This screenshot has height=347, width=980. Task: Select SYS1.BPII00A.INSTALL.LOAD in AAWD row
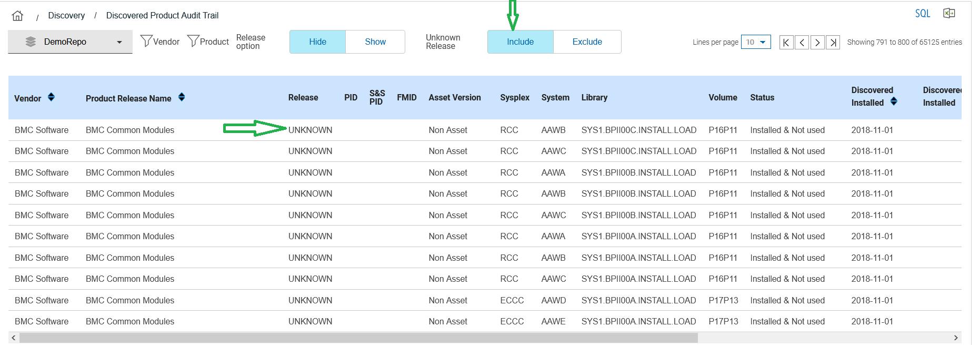tap(638, 300)
